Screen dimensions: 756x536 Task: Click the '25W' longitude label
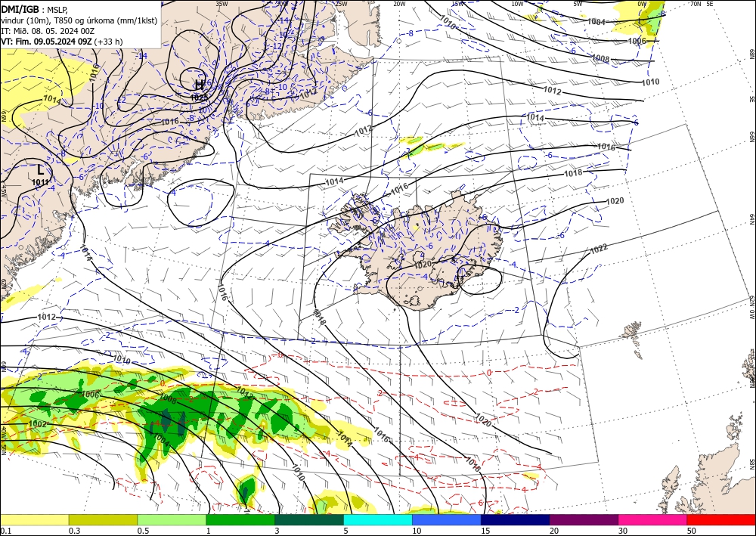[x=341, y=4]
